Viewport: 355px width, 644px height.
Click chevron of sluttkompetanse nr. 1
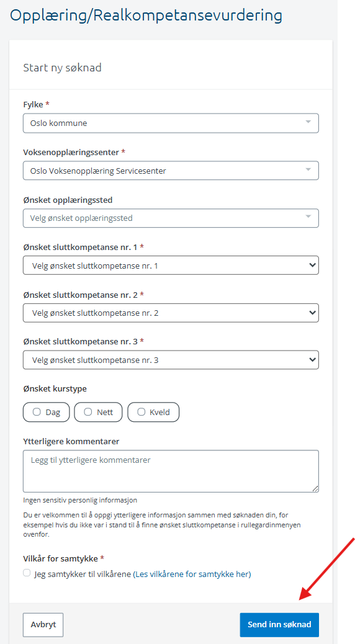312,266
